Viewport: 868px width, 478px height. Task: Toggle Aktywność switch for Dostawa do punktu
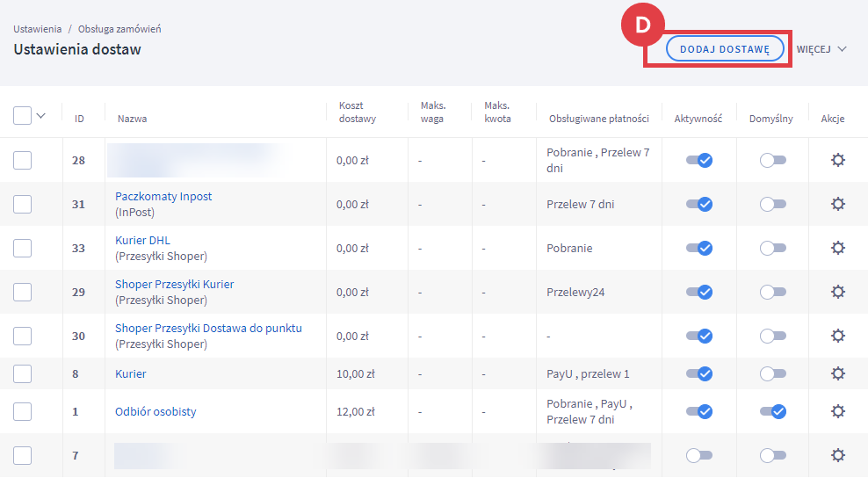pyautogui.click(x=699, y=336)
